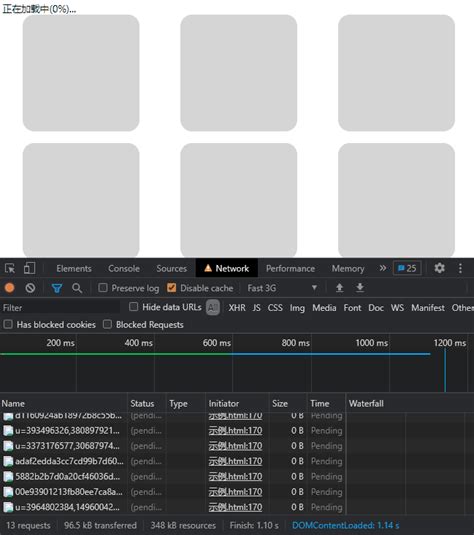474x535 pixels.
Task: Switch to the Performance tab
Action: coord(290,269)
